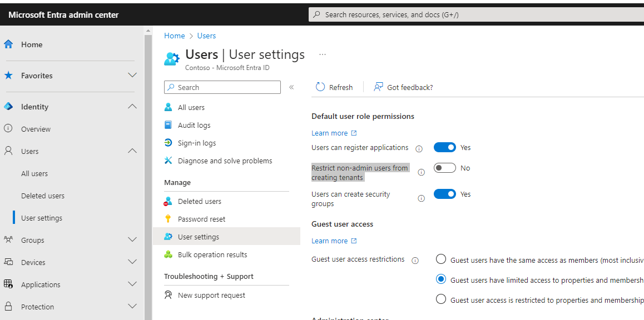
Task: Select guest users have same access as members
Action: tap(441, 259)
